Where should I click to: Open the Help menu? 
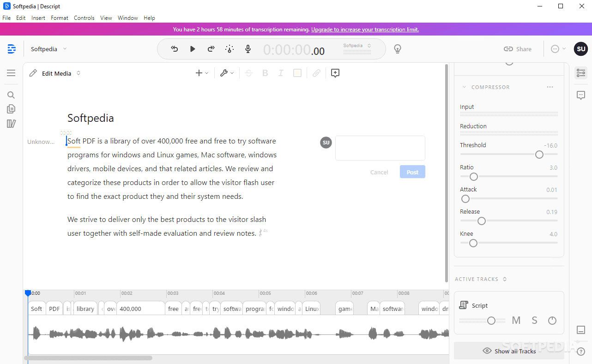[x=149, y=18]
